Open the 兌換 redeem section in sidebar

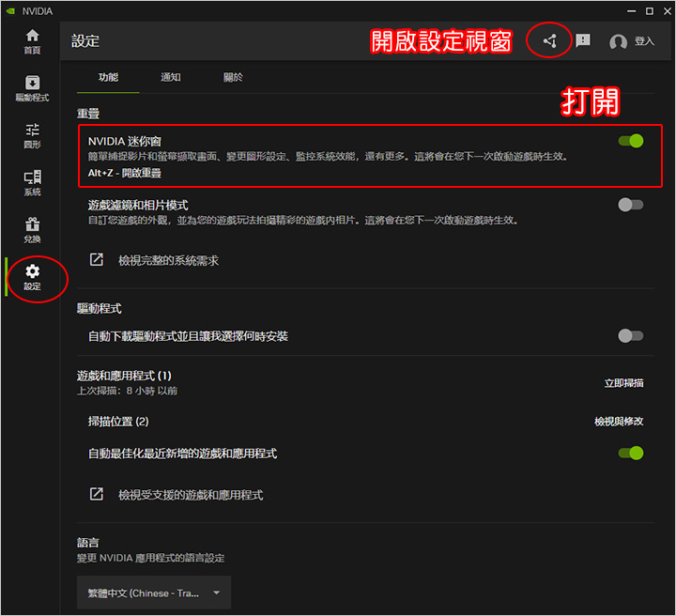32,230
